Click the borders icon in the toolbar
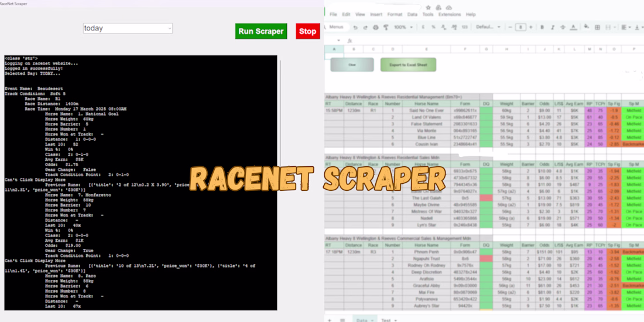 (597, 27)
